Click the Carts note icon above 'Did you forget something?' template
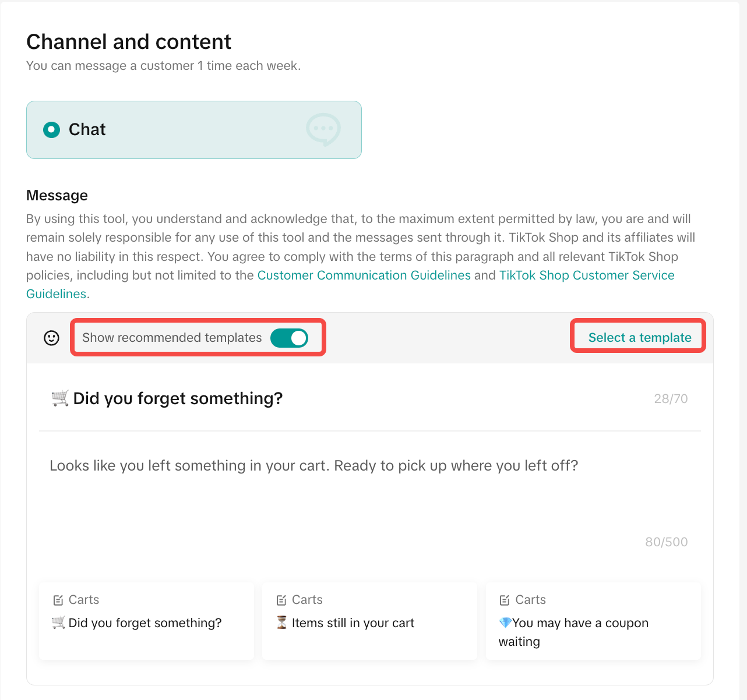This screenshot has height=700, width=747. tap(58, 600)
